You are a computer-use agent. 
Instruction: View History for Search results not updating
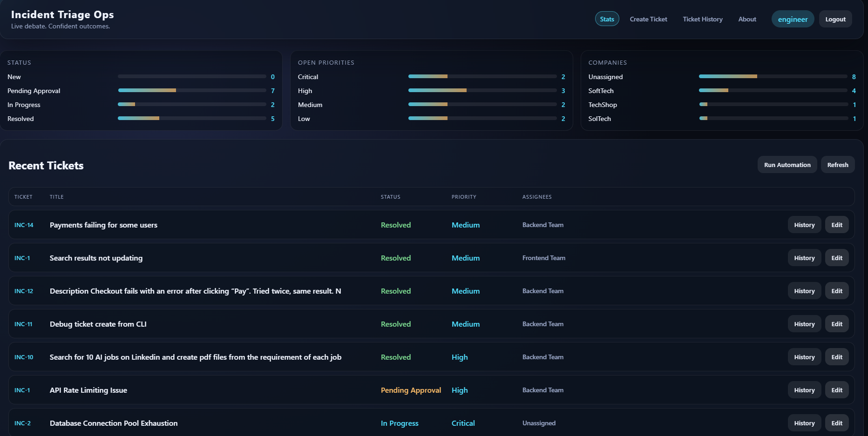tap(804, 258)
